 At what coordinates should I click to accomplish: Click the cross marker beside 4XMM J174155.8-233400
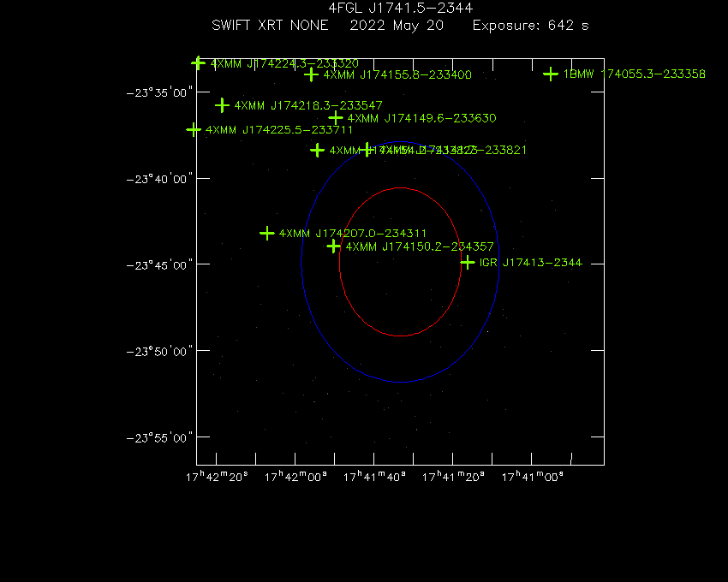click(311, 74)
